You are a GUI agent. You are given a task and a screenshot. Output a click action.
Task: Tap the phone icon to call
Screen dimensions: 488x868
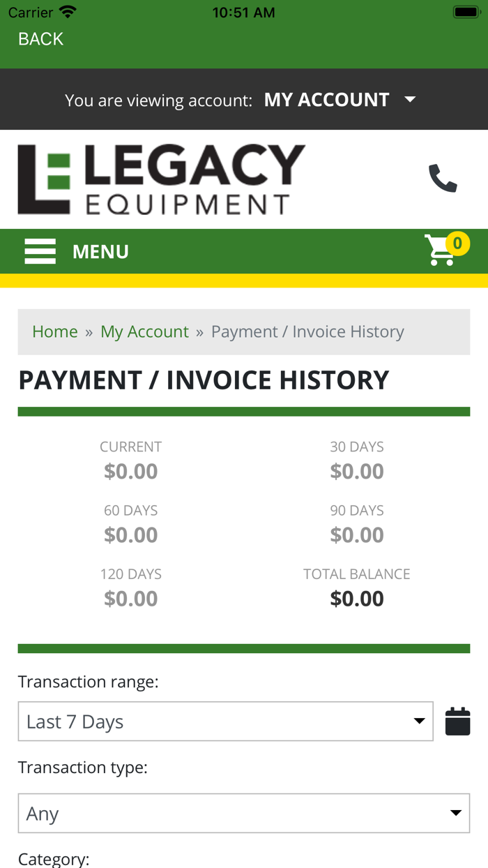click(x=442, y=179)
